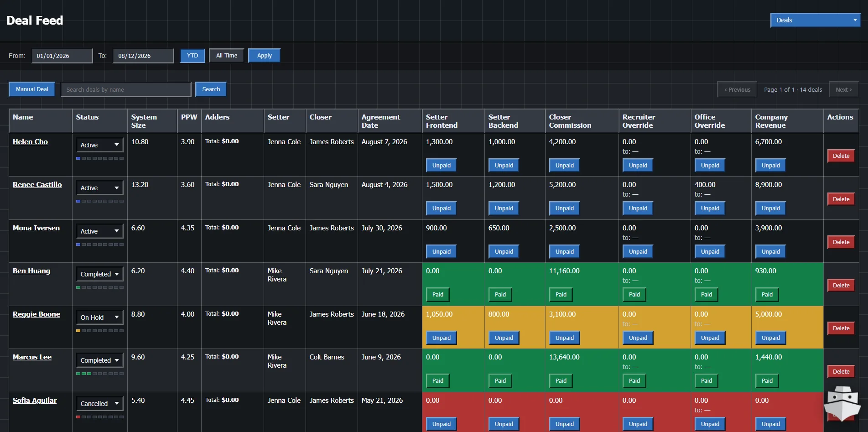Run the deal Search

click(211, 89)
